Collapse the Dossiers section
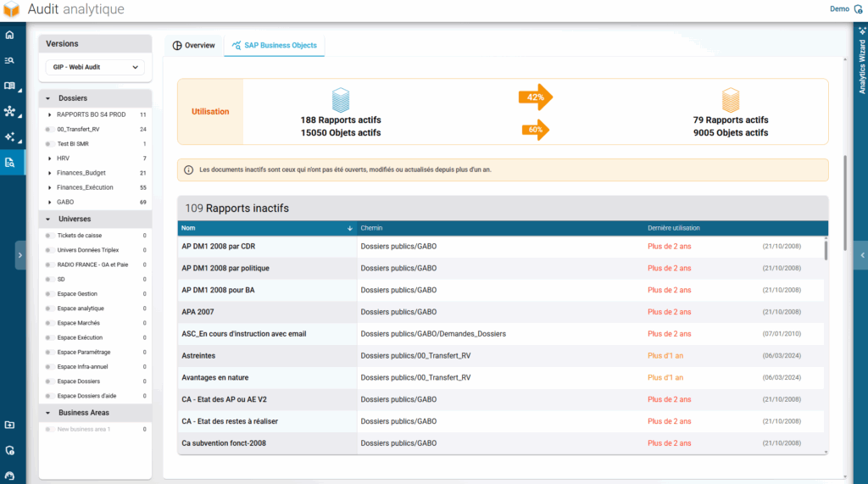This screenshot has height=484, width=868. [x=48, y=98]
